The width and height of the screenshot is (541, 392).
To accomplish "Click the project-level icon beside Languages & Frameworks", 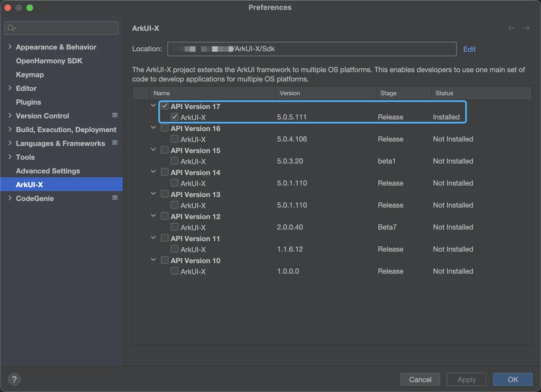I will (x=115, y=143).
